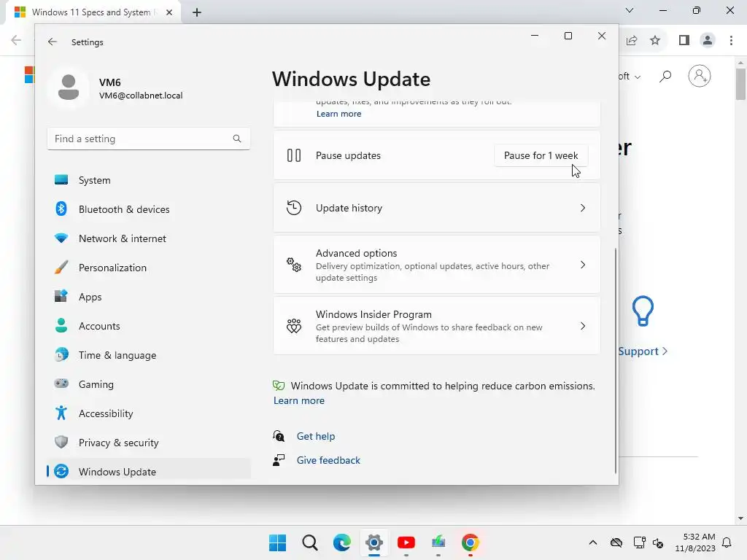Open the Chrome profile icon
The height and width of the screenshot is (560, 747).
pyautogui.click(x=708, y=41)
